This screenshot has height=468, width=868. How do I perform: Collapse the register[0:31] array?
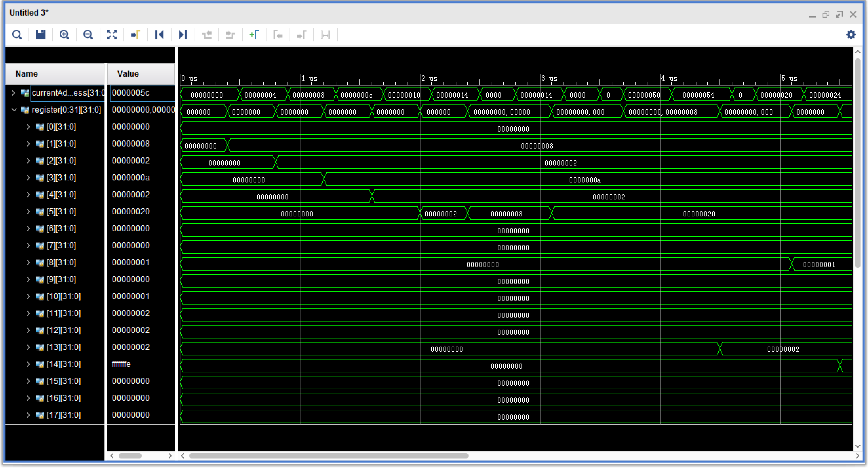14,110
